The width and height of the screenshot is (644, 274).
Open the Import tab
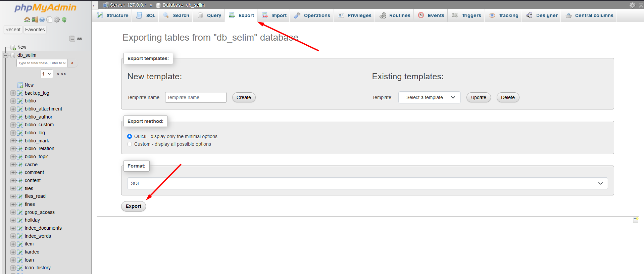(x=274, y=15)
